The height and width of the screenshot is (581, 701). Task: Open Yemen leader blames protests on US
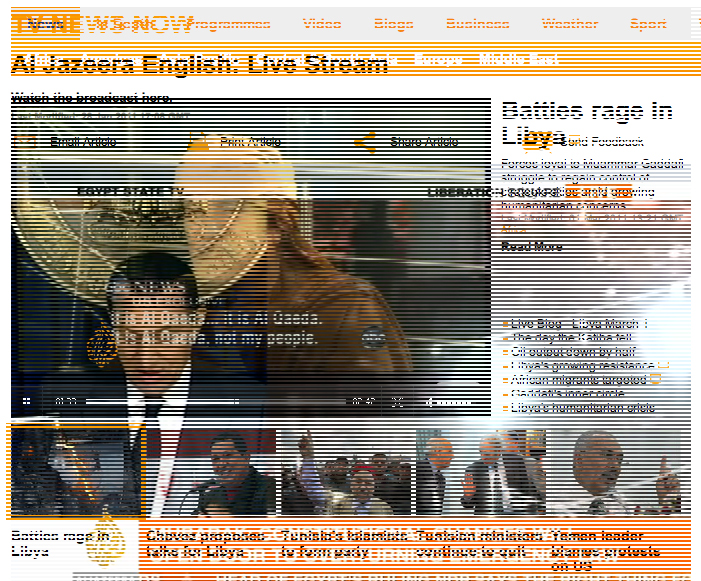coord(605,551)
